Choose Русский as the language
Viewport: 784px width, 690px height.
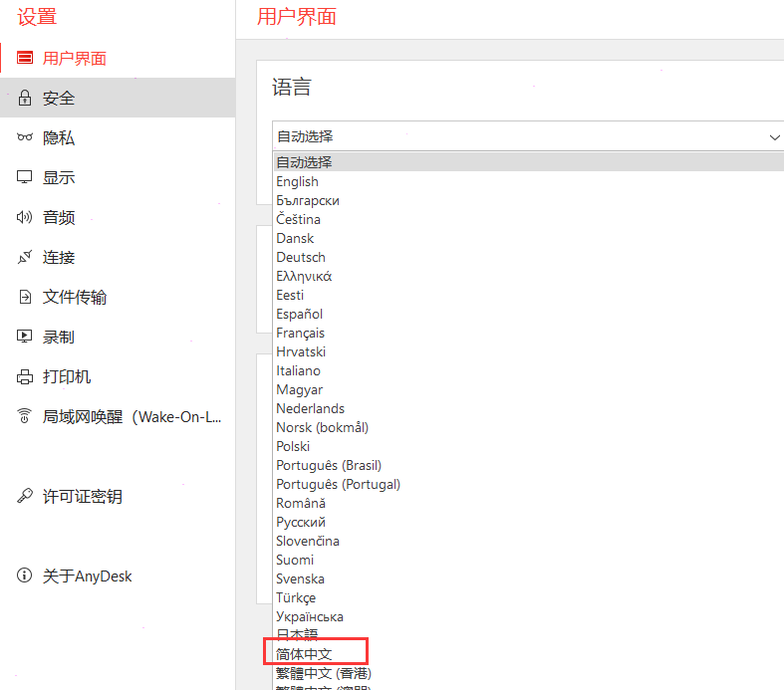click(x=529, y=522)
